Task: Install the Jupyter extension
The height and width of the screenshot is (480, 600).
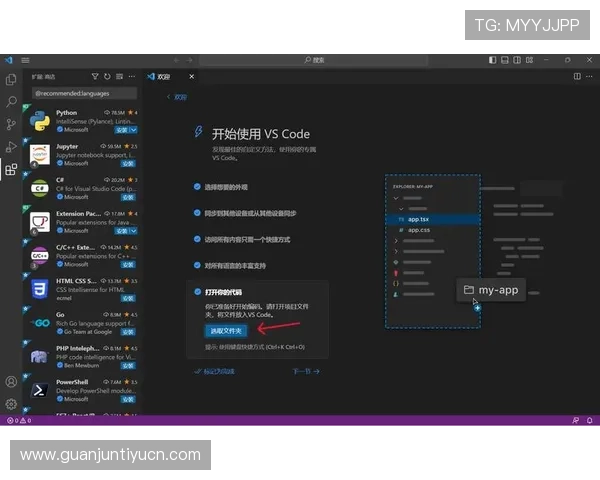Action: (128, 164)
